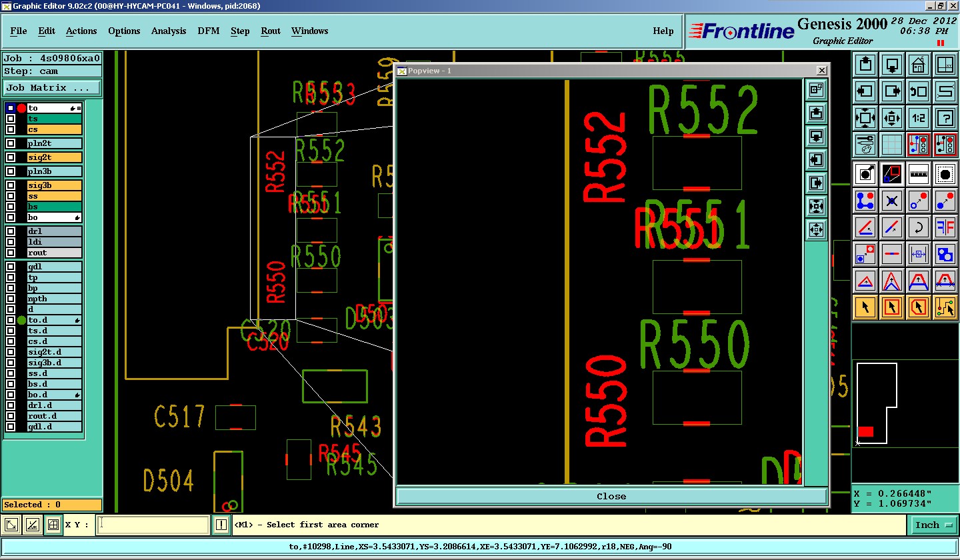Select the mpth layer name

tap(54, 299)
